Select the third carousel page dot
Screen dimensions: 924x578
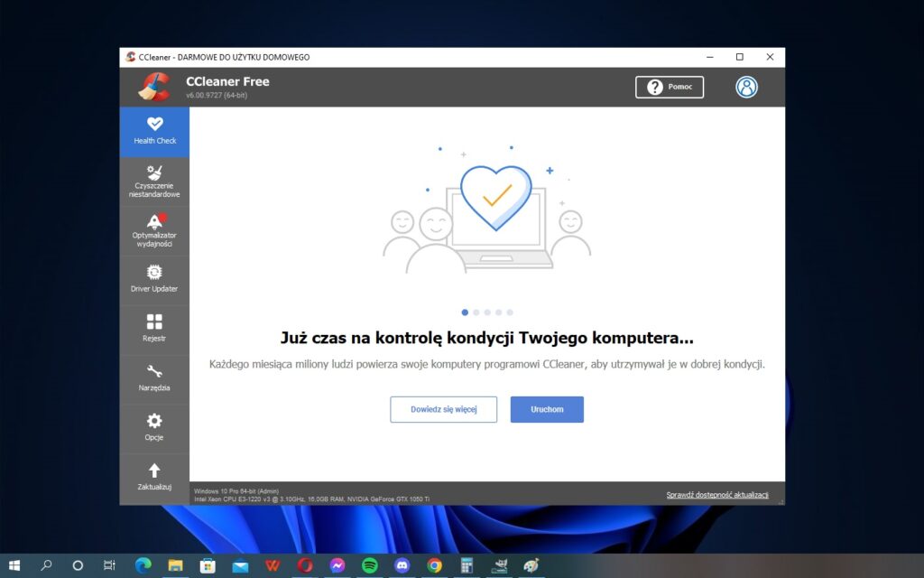coord(487,312)
